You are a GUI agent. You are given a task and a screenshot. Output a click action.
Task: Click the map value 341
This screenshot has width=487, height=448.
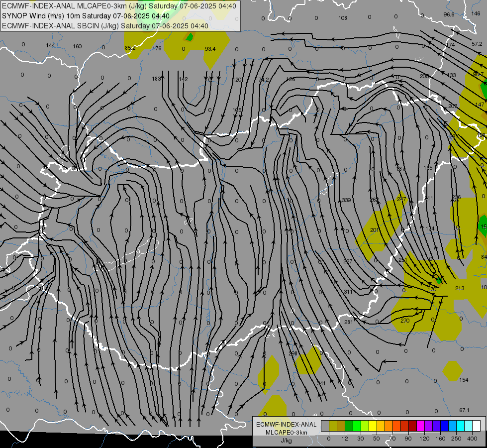(x=321, y=383)
